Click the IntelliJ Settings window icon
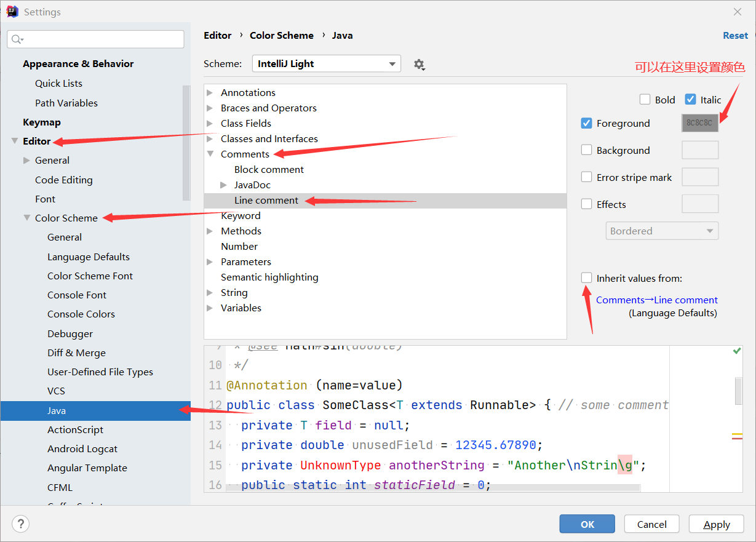This screenshot has width=756, height=542. coord(12,12)
